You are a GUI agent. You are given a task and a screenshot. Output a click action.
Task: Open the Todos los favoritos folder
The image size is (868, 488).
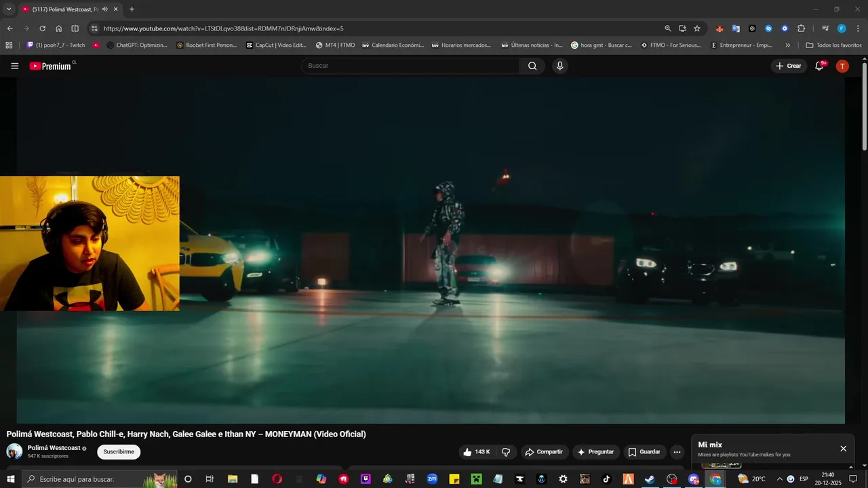point(833,45)
